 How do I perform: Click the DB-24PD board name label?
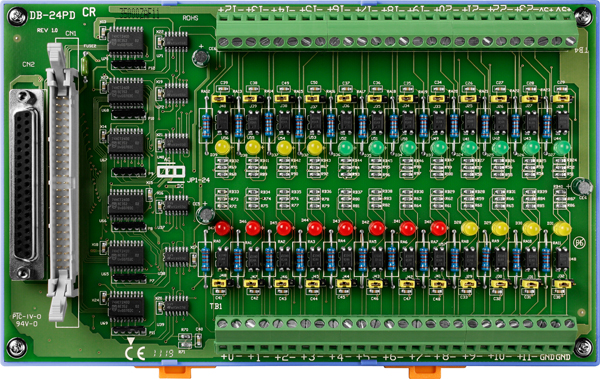coord(52,16)
